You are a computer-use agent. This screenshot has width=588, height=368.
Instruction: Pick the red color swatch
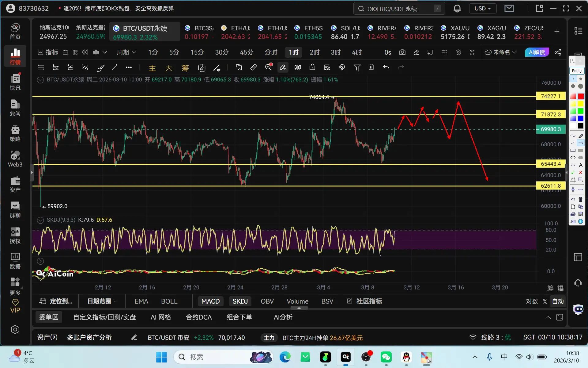pos(581,96)
